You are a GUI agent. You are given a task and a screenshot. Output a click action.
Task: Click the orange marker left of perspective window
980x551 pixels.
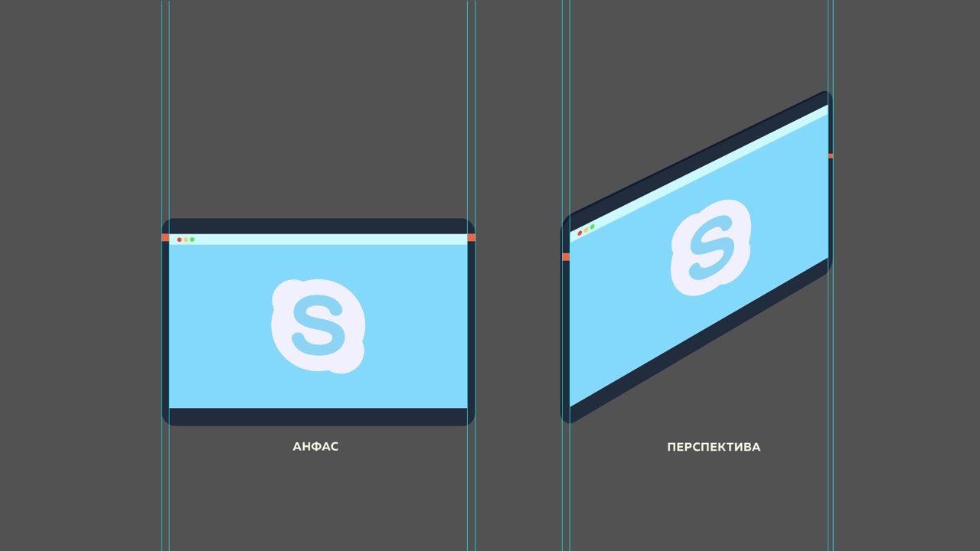[x=566, y=256]
